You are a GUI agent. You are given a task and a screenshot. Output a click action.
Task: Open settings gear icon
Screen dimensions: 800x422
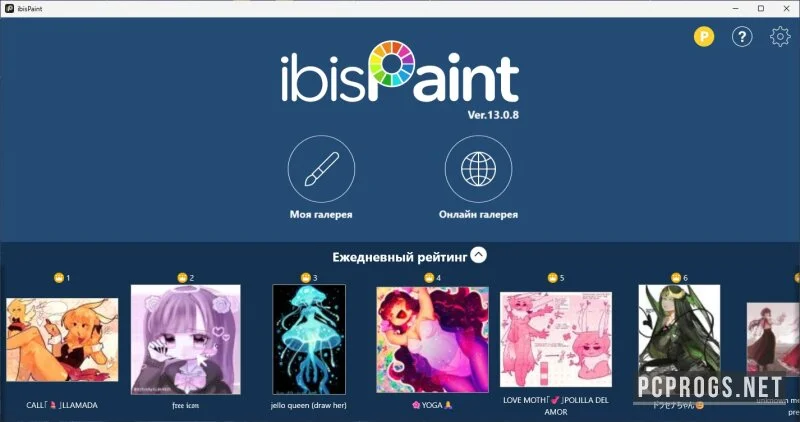coord(780,37)
